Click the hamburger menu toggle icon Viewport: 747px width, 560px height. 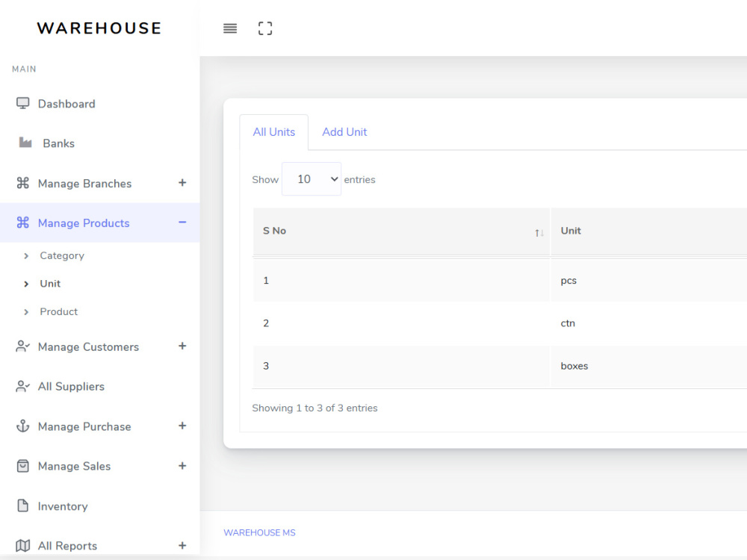click(x=230, y=28)
